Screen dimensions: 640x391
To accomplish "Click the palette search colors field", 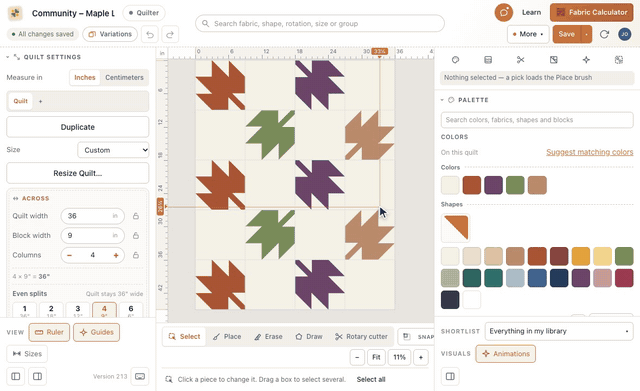I will point(537,120).
